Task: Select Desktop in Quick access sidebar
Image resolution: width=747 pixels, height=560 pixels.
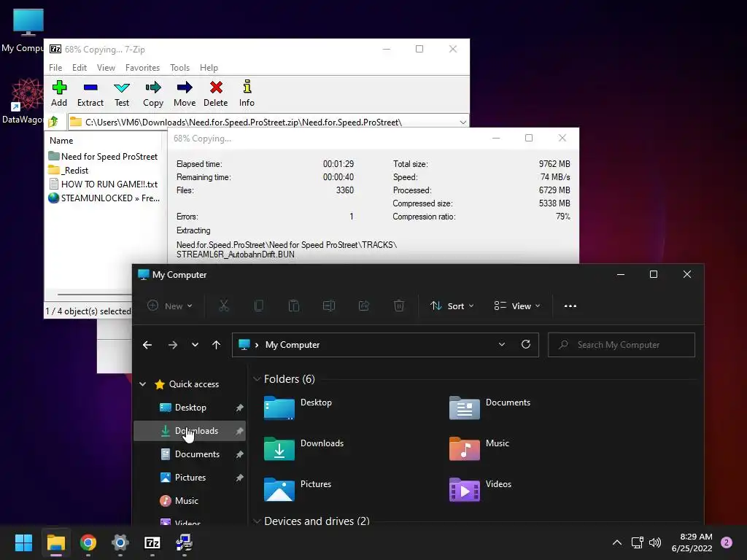Action: coord(190,408)
